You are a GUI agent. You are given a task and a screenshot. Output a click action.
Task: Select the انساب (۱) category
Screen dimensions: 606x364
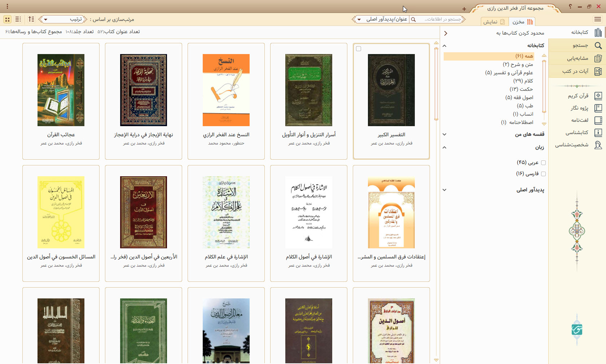(523, 114)
